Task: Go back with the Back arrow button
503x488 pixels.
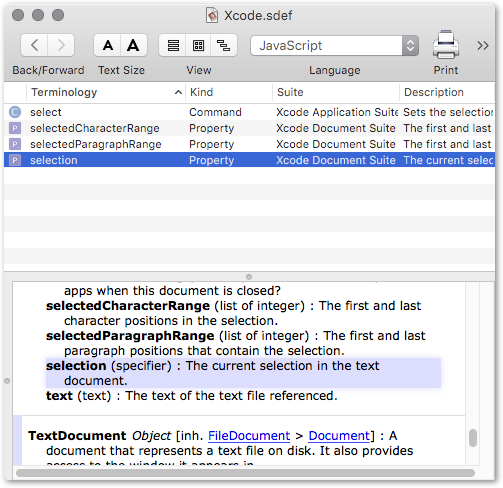Action: 34,45
